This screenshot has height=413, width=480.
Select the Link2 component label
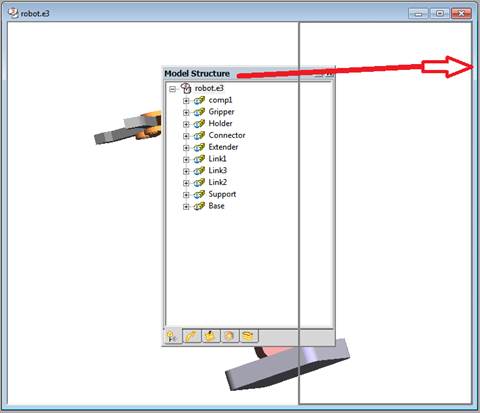click(x=217, y=182)
